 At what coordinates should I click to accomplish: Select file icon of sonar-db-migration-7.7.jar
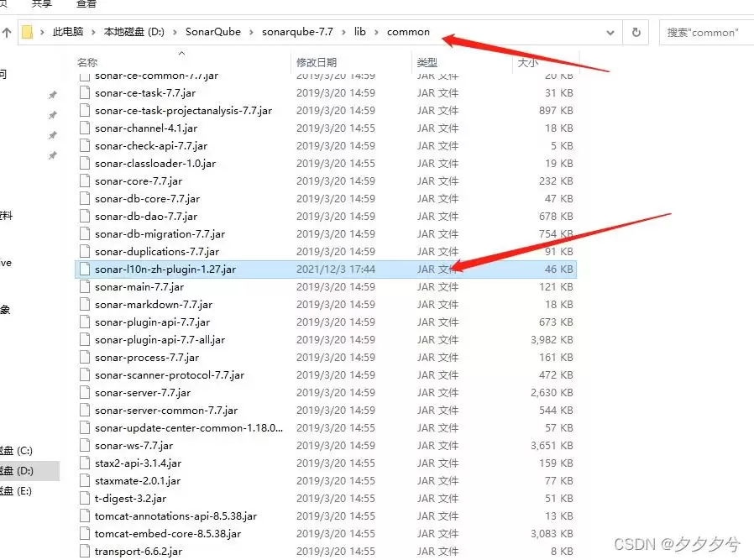pyautogui.click(x=85, y=234)
